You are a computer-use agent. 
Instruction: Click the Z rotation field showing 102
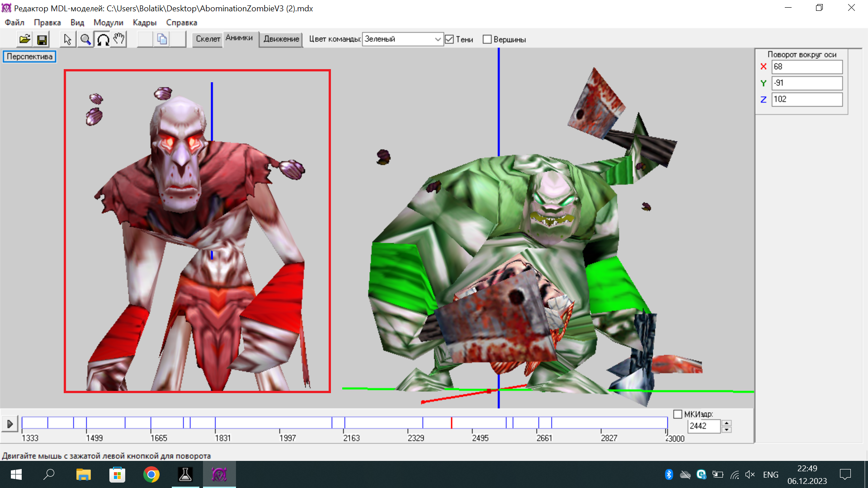coord(807,99)
